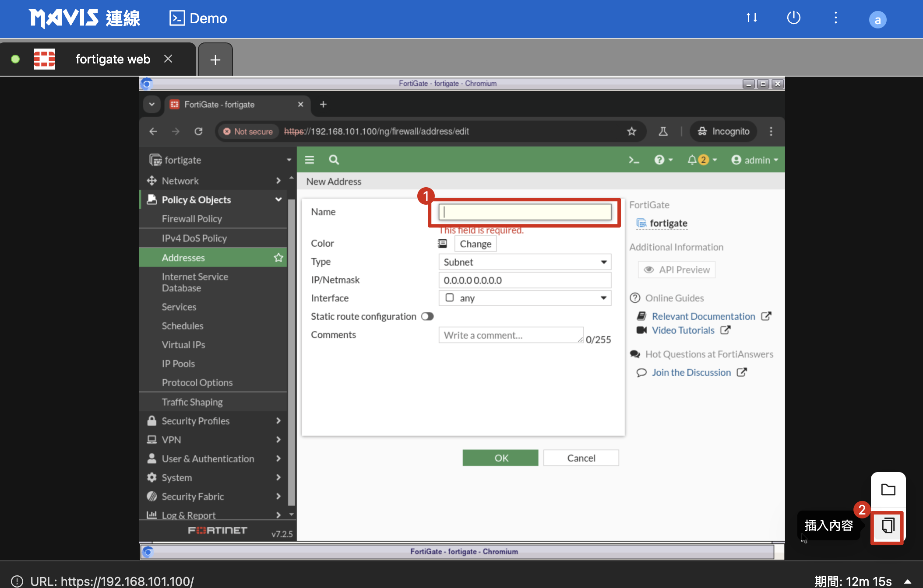The width and height of the screenshot is (923, 588).
Task: Favorite the Addresses menu star
Action: tap(278, 258)
